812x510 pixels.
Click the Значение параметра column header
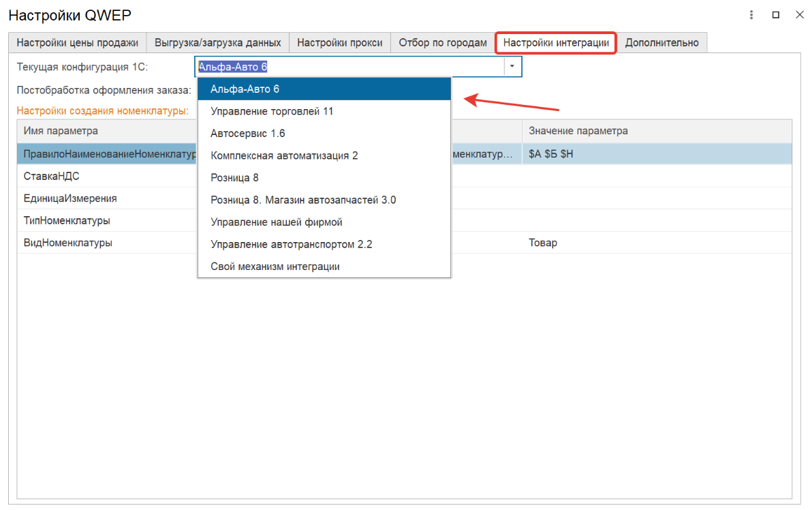click(656, 131)
